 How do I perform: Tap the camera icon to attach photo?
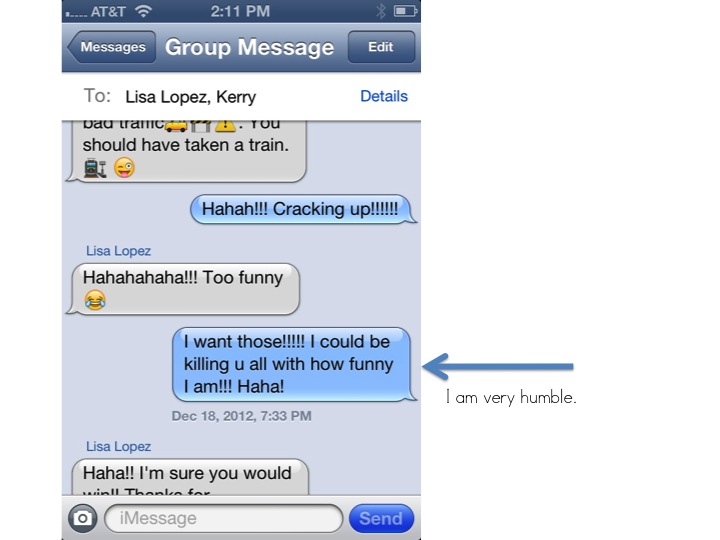click(83, 518)
